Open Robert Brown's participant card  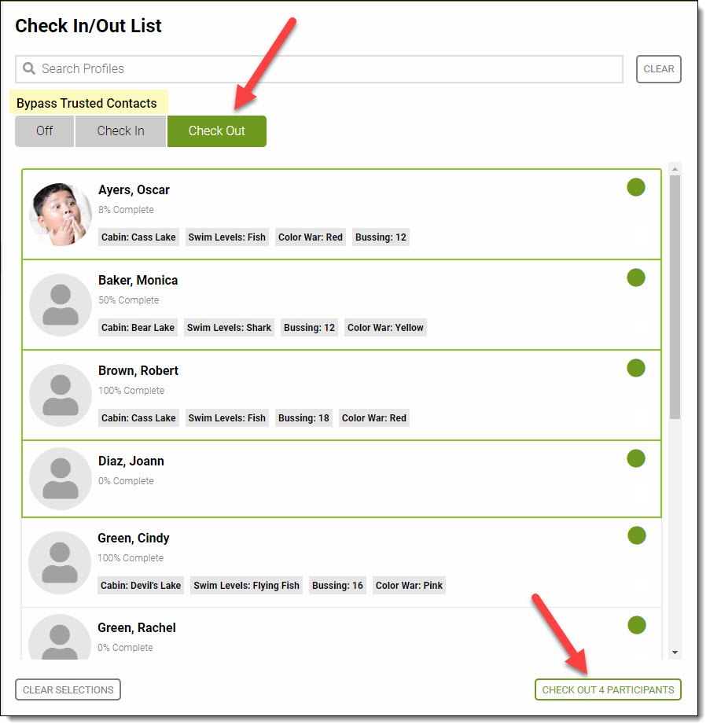pyautogui.click(x=354, y=393)
